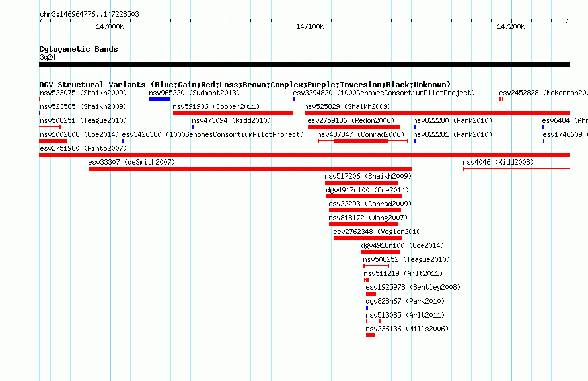Click the red esv2759186 loss bar
Image resolution: width=588 pixels, height=381 pixels.
(354, 127)
